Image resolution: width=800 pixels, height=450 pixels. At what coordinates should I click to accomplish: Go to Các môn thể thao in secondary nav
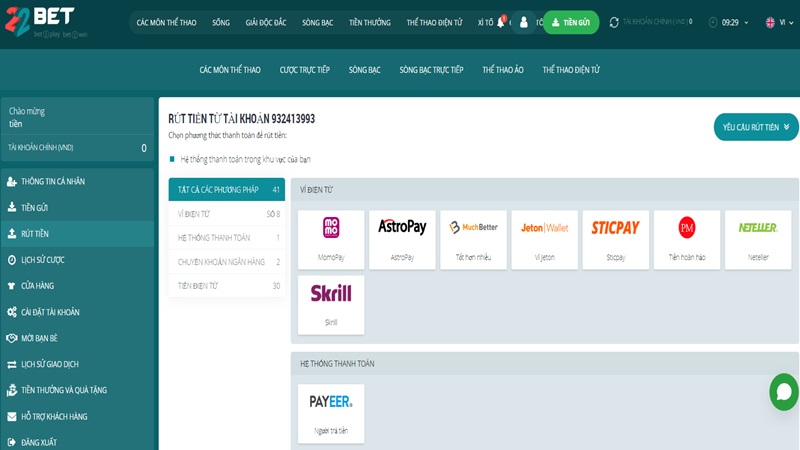pos(230,70)
